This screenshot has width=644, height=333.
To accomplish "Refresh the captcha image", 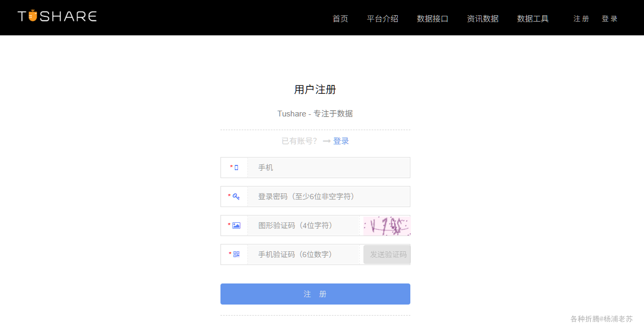I will [x=387, y=226].
